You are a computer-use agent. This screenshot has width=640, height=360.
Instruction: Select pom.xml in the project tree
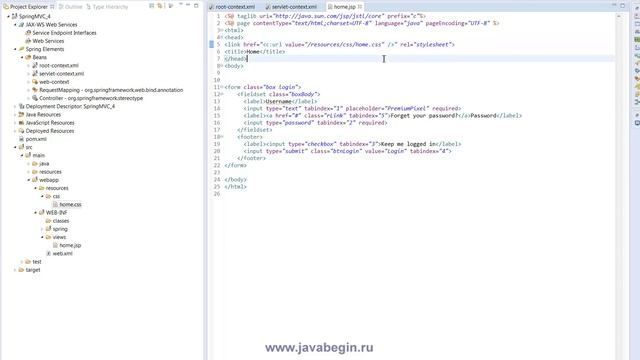[x=36, y=139]
